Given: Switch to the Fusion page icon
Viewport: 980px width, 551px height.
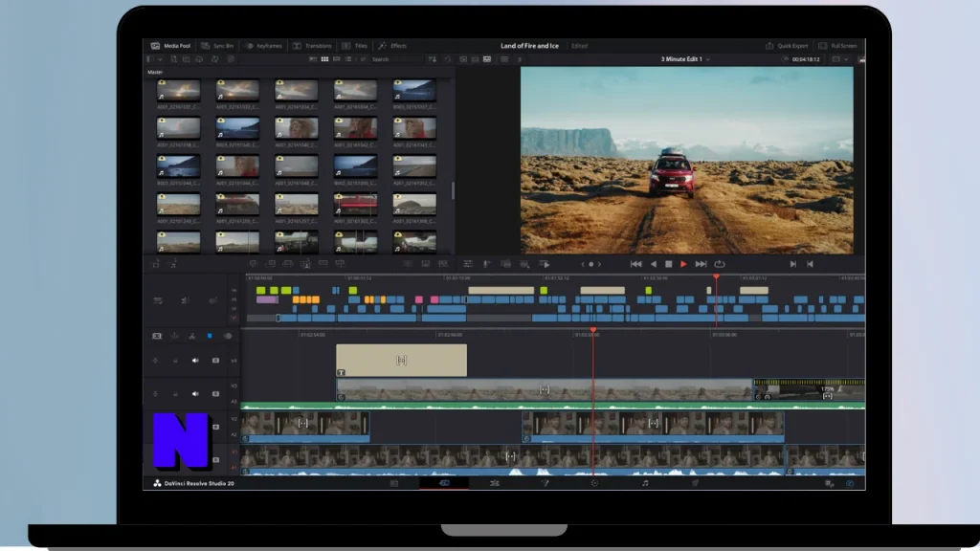Looking at the screenshot, I should (545, 483).
